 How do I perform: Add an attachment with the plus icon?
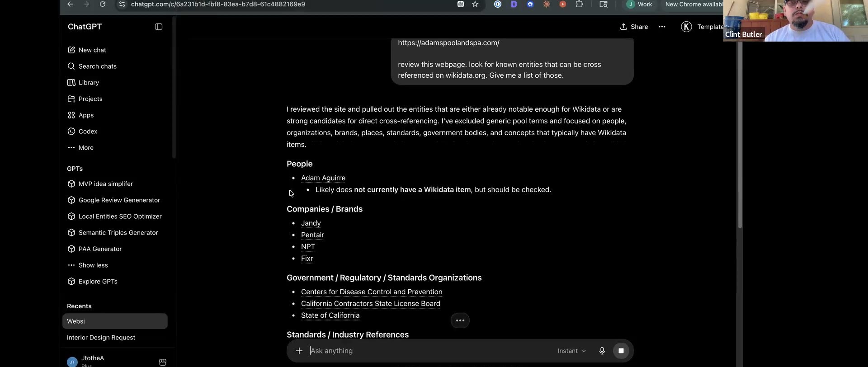click(x=299, y=351)
